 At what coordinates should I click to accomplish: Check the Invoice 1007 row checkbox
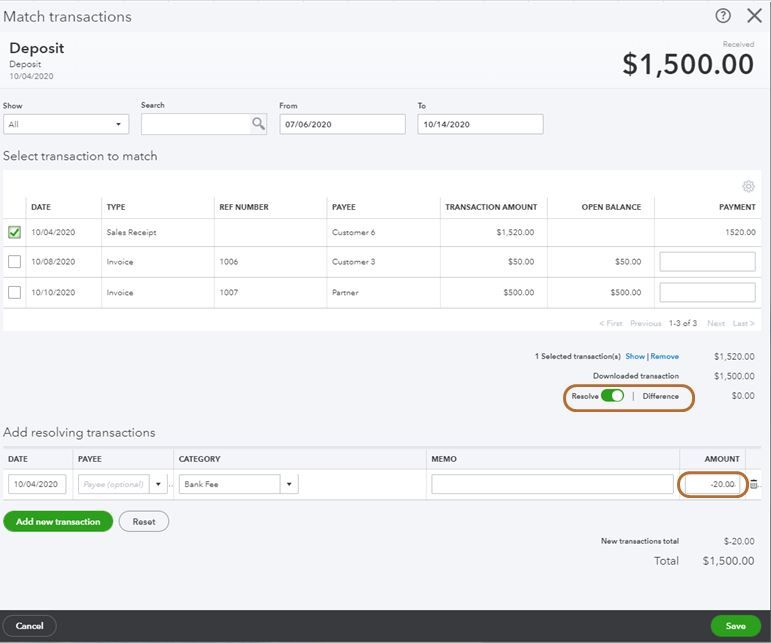[15, 292]
